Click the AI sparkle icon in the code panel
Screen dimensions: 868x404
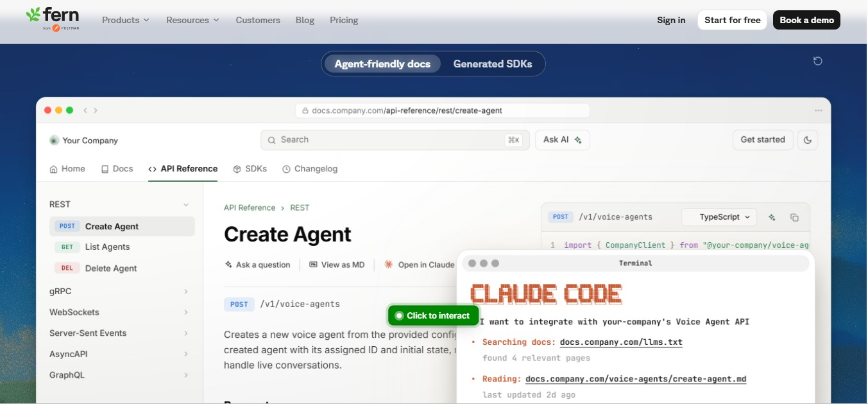[x=772, y=217]
